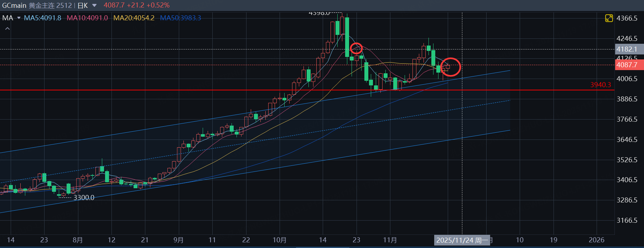Select the 日K period label
Viewport: 644px width, 248px height.
pyautogui.click(x=83, y=5)
